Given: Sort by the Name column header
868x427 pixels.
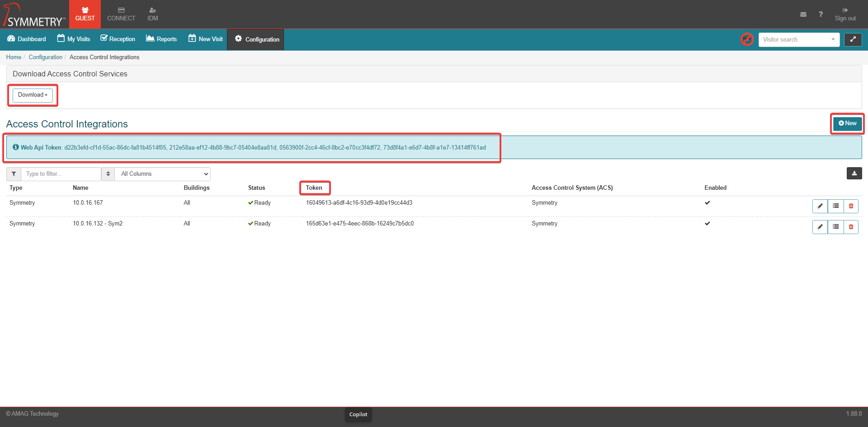Looking at the screenshot, I should pyautogui.click(x=80, y=188).
